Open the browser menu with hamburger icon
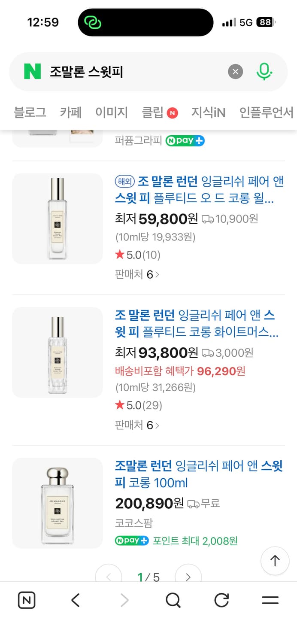297x644 pixels. click(x=270, y=600)
